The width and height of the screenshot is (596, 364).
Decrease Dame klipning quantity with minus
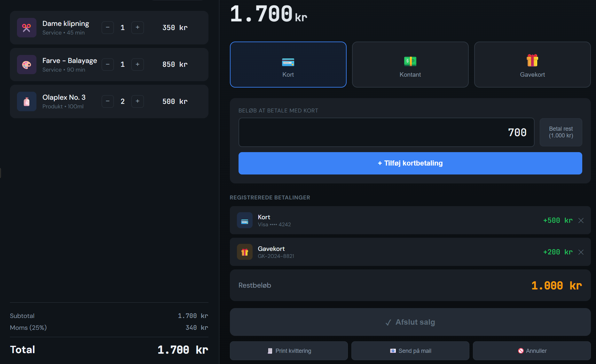point(108,27)
